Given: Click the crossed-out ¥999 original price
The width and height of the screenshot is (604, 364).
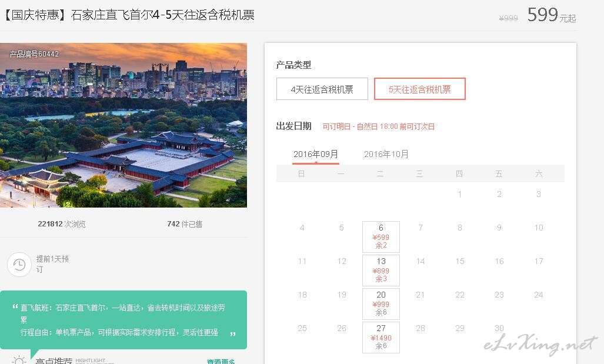Looking at the screenshot, I should click(508, 18).
